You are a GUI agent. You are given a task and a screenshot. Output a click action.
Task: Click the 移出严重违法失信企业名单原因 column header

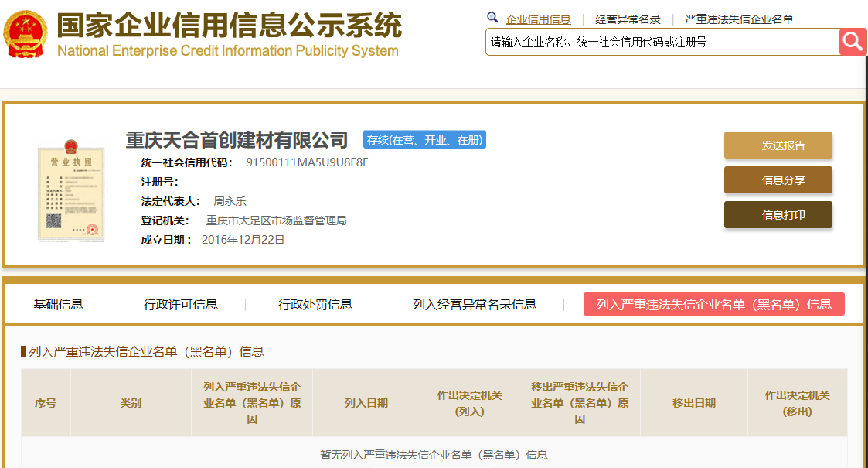pos(580,403)
